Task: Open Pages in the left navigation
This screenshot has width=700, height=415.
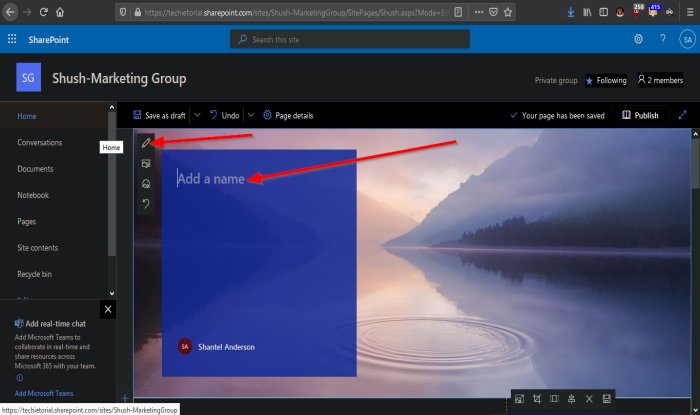Action: point(27,221)
